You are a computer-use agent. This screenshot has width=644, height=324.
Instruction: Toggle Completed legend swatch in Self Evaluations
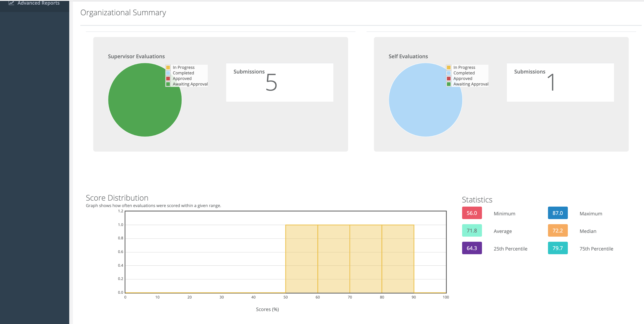click(x=449, y=73)
